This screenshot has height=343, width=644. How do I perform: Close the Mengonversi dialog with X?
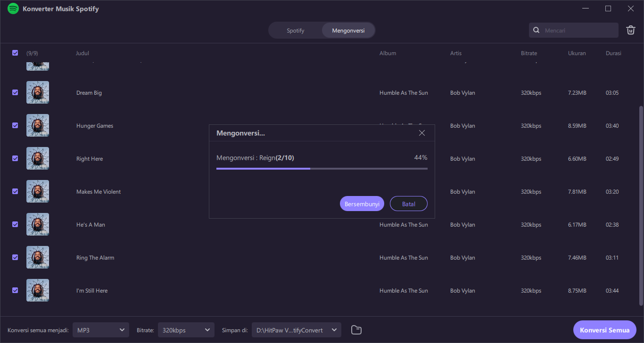pos(422,133)
